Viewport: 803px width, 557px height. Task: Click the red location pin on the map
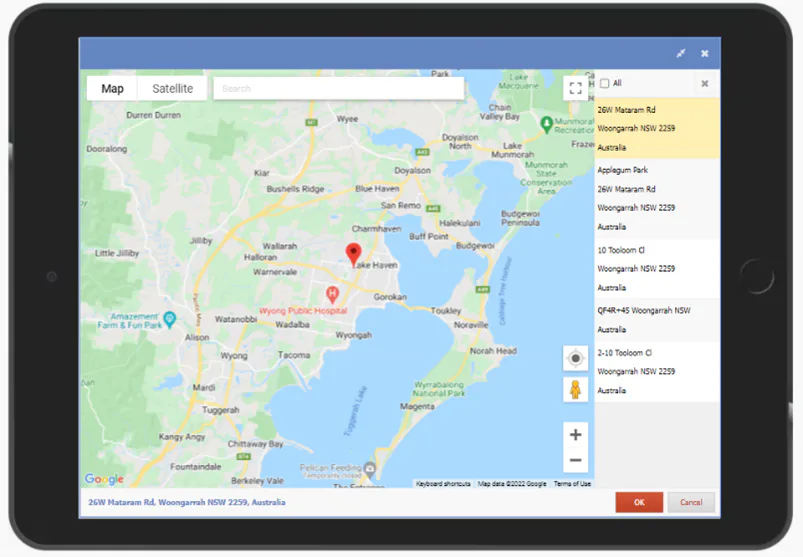pyautogui.click(x=353, y=254)
